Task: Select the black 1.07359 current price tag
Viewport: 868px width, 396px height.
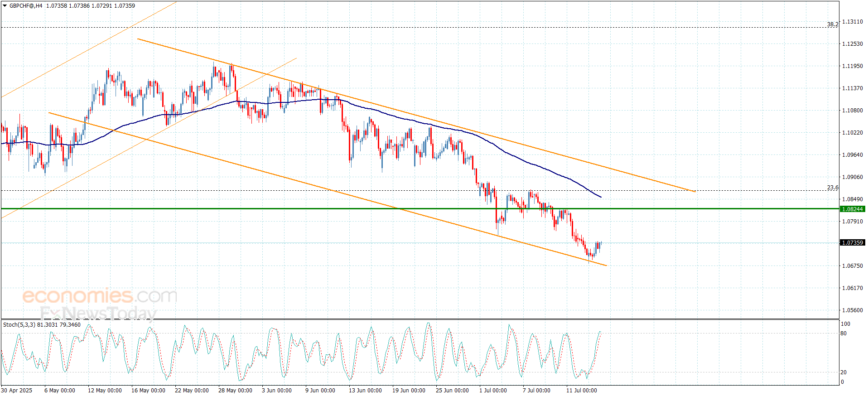Action: [x=852, y=242]
